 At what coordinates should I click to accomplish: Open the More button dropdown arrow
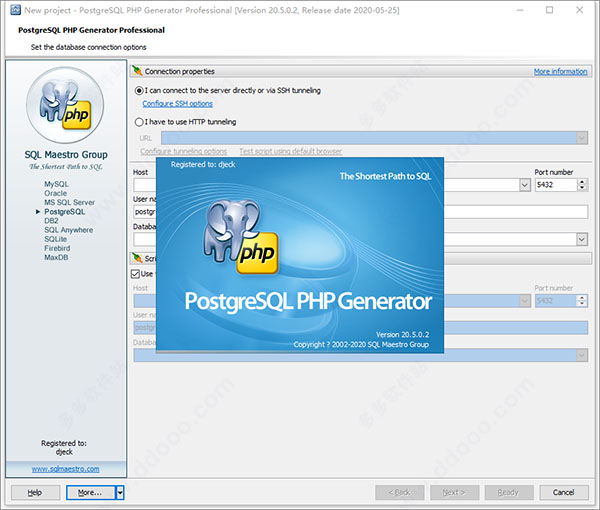coord(120,492)
